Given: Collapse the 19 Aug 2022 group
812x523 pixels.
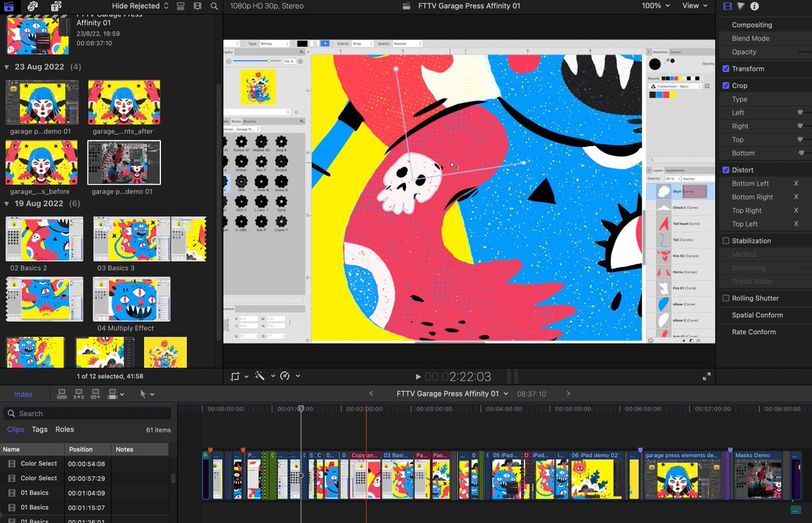Looking at the screenshot, I should (x=7, y=204).
